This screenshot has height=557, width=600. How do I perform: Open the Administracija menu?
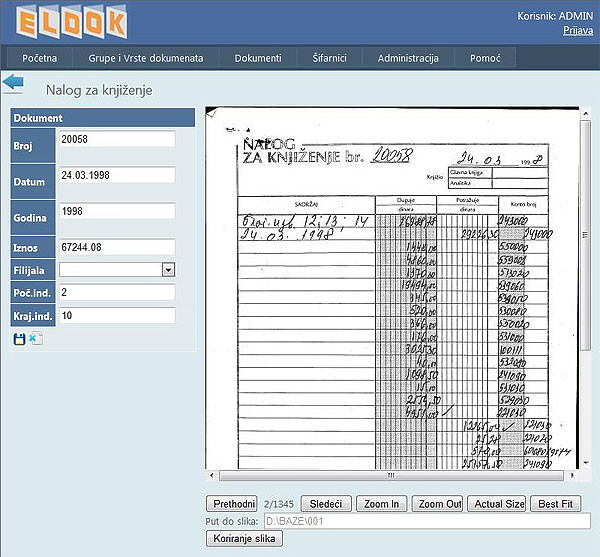pos(408,58)
